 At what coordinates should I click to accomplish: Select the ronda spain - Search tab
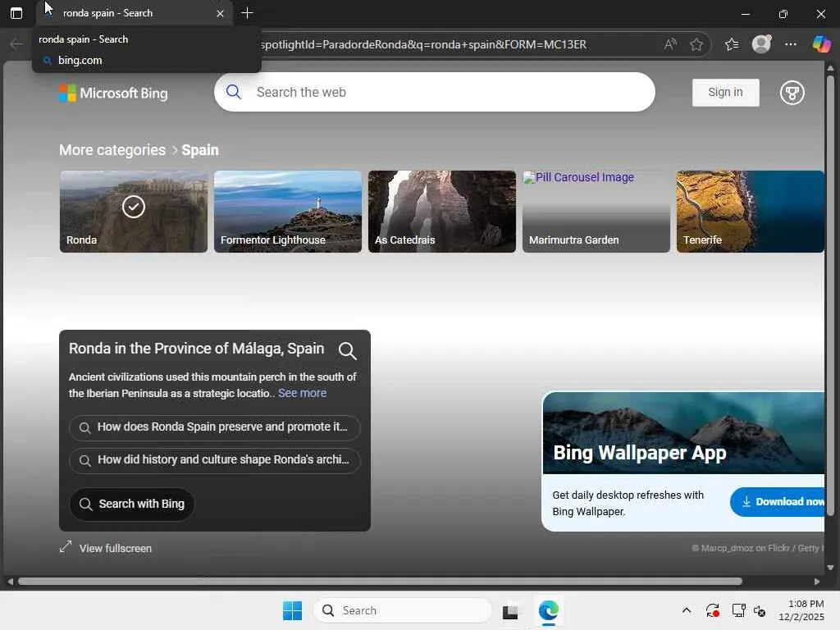pos(135,13)
